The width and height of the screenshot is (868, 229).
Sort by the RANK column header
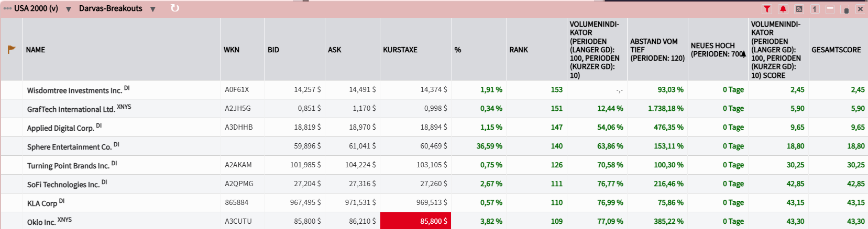click(519, 50)
